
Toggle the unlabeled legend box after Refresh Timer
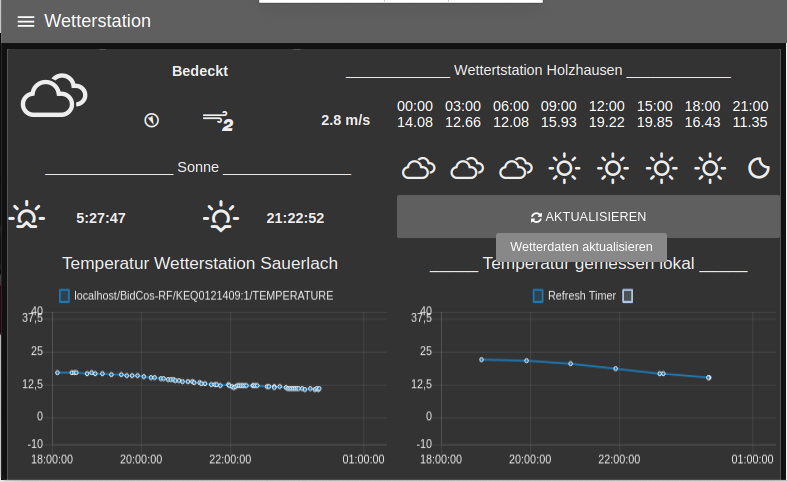tap(627, 296)
